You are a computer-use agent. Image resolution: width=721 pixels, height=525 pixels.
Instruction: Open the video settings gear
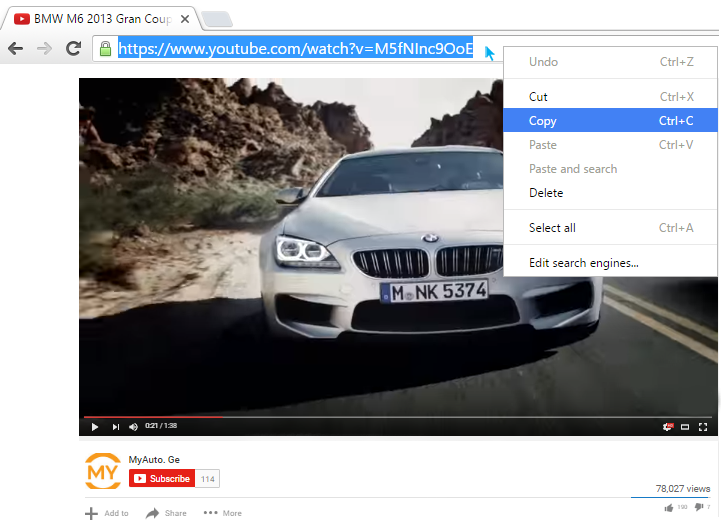point(667,427)
